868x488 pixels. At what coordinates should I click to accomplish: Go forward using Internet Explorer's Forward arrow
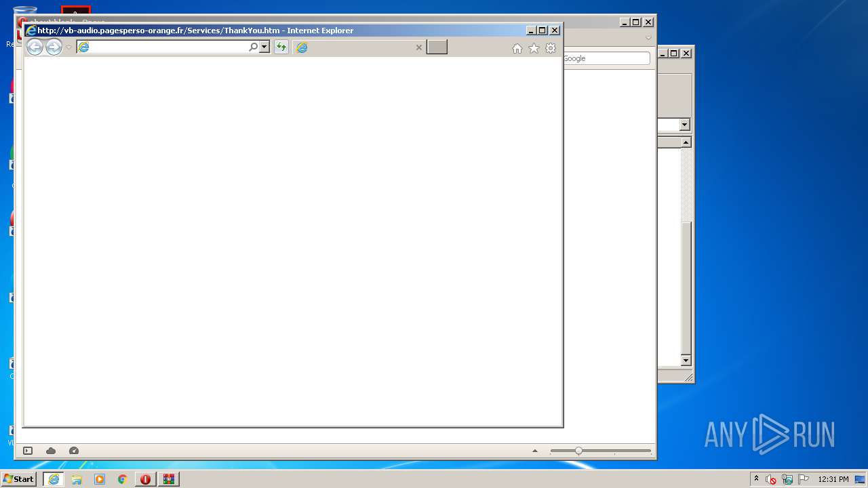tap(54, 47)
